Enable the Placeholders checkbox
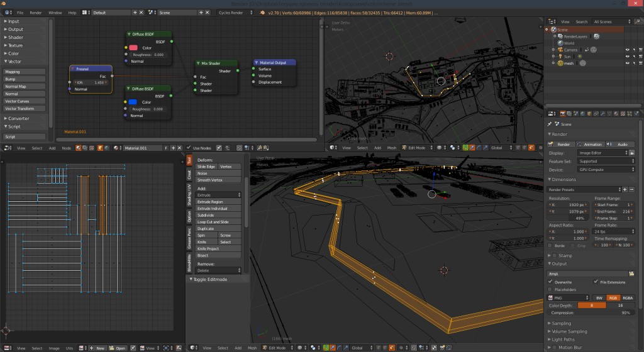Screen dimensions: 644x352 [x=550, y=289]
